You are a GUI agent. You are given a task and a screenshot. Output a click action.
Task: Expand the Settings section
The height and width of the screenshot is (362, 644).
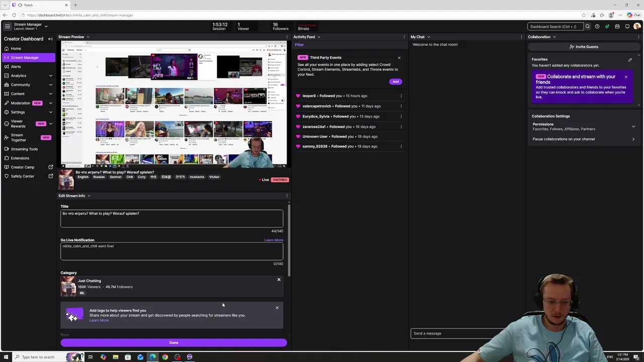[28, 112]
